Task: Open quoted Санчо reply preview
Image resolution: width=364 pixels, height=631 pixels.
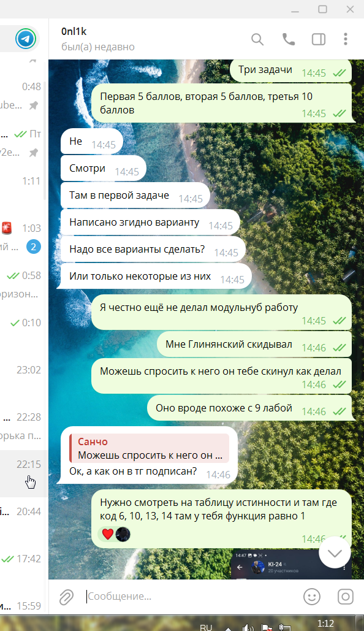Action: tap(150, 448)
